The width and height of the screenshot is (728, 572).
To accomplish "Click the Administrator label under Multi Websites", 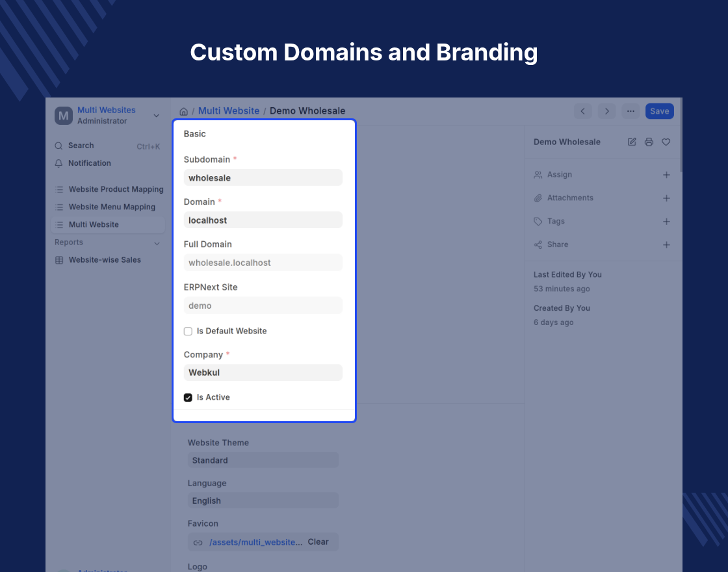I will pyautogui.click(x=102, y=121).
